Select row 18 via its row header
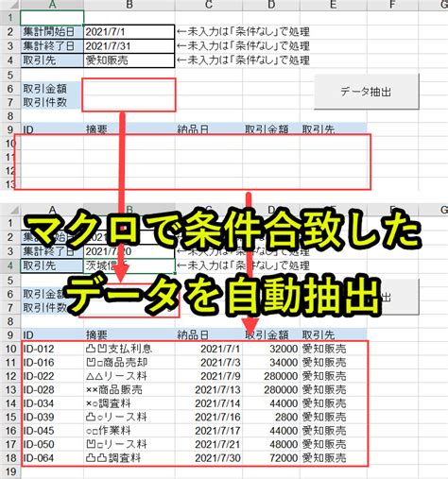 pos(10,458)
